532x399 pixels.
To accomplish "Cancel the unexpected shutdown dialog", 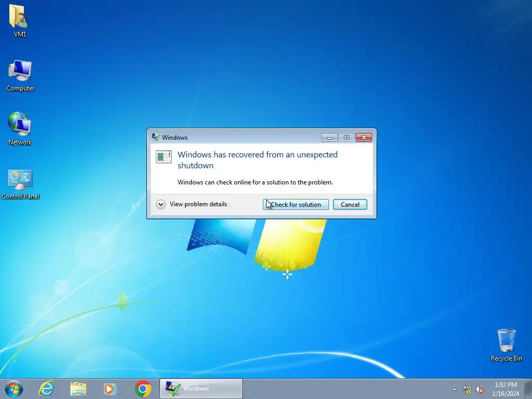I will [350, 205].
